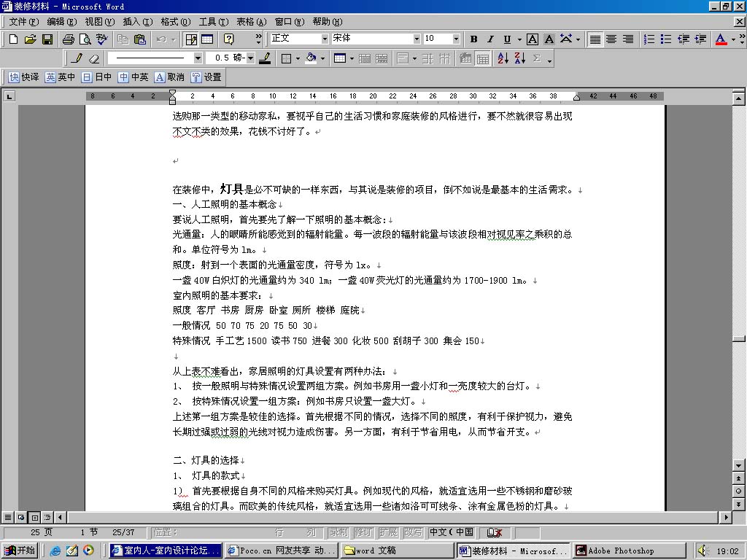747x560 pixels.
Task: Print the document
Action: coord(68,39)
